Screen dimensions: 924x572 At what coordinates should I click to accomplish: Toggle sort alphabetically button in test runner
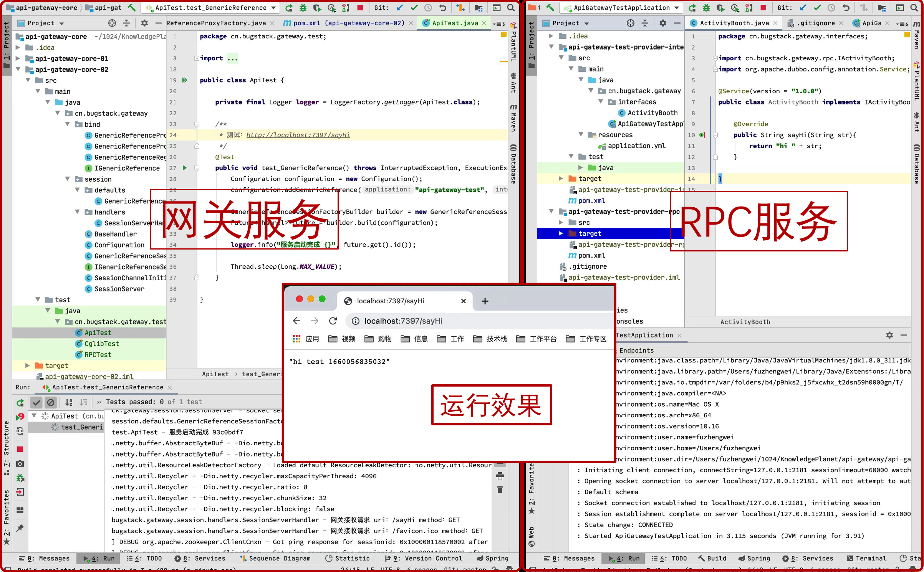click(x=69, y=402)
